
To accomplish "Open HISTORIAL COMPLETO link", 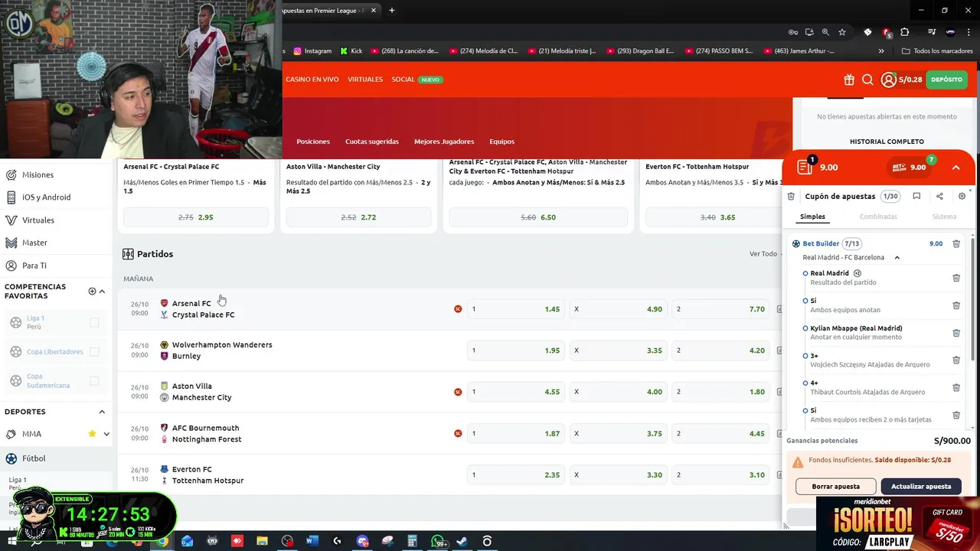I will point(887,142).
